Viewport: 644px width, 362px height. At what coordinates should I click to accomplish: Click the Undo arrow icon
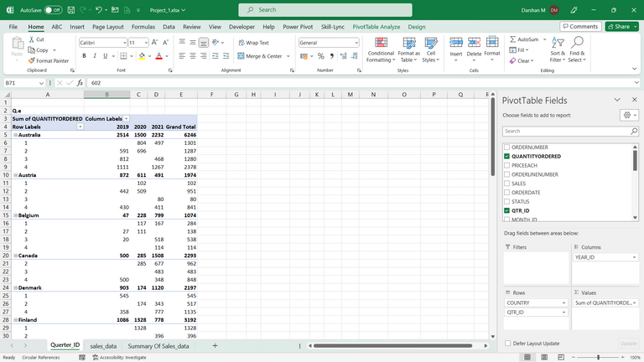(99, 10)
